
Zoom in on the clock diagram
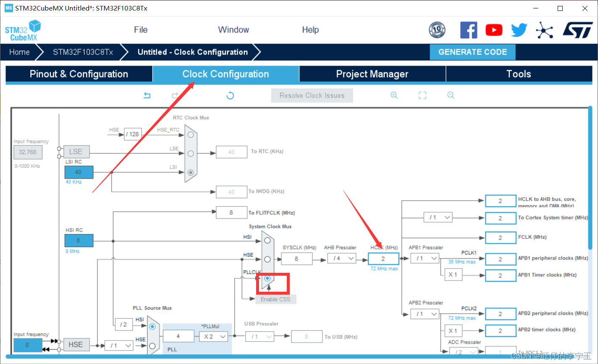tap(394, 95)
